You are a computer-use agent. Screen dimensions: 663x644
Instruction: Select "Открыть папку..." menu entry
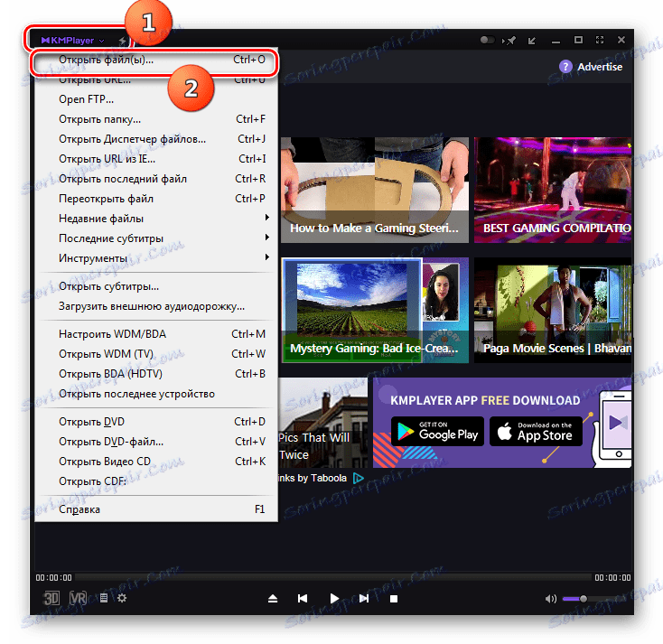(155, 119)
